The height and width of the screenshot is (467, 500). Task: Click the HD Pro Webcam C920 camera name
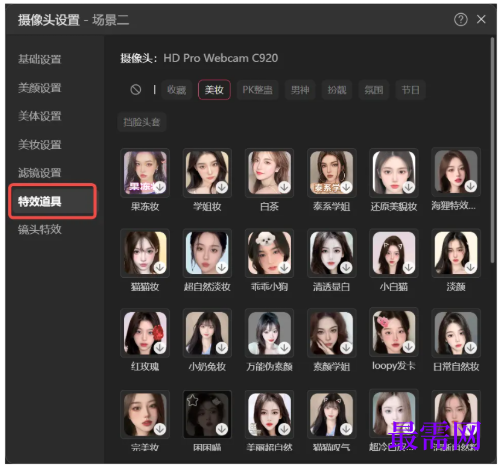(221, 58)
